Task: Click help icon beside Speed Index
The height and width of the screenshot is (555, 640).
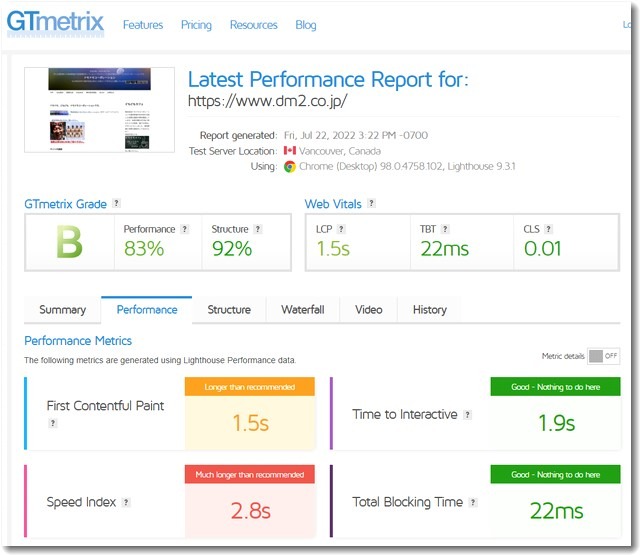Action: pyautogui.click(x=126, y=502)
